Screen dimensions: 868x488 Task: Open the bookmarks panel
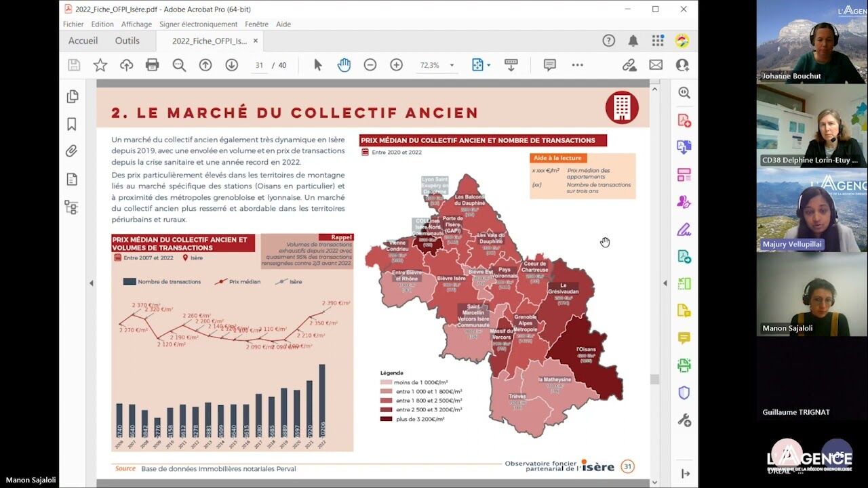[x=72, y=124]
